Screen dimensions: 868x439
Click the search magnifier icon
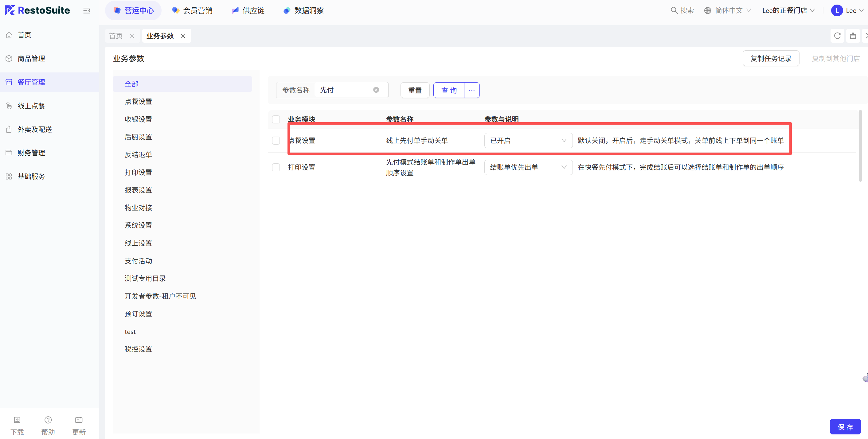pos(674,10)
